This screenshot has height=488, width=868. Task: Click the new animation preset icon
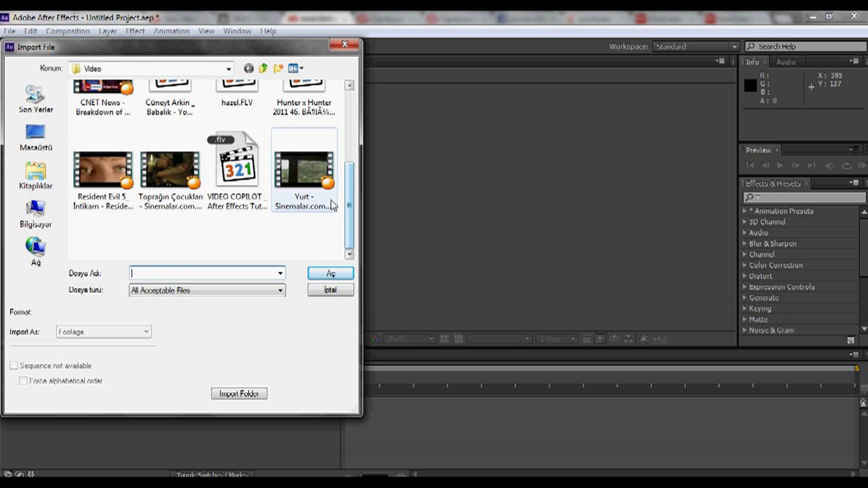coord(851,340)
